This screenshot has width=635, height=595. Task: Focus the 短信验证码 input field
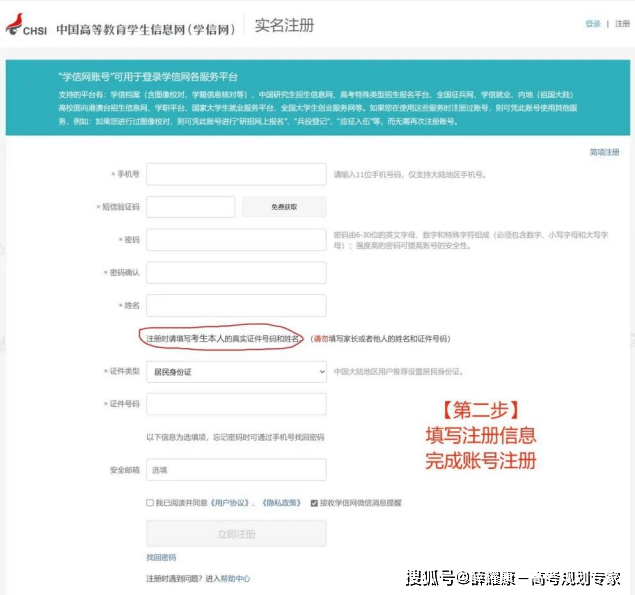(x=191, y=207)
